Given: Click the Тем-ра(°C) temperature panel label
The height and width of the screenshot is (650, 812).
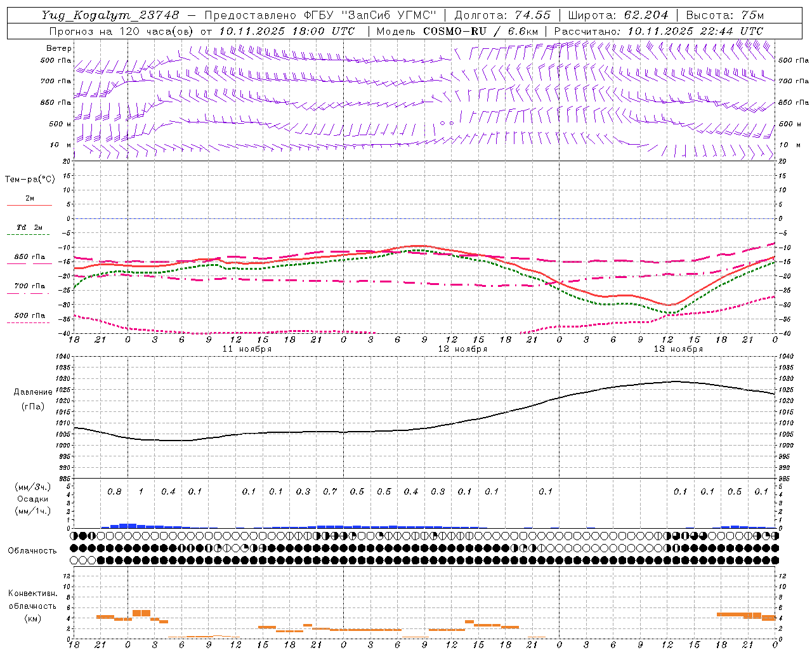Looking at the screenshot, I should (x=30, y=180).
